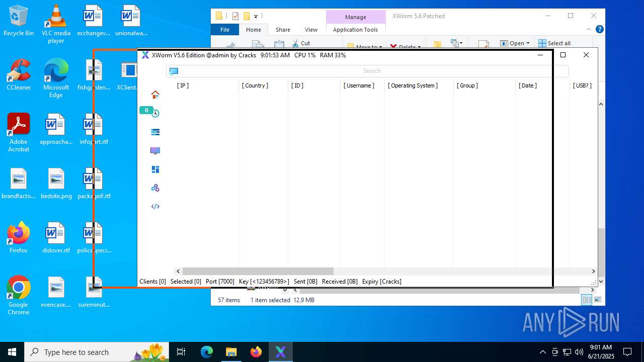Screen dimensions: 644x362
Task: Select the Manage contextual tab in Explorer
Action: click(356, 17)
